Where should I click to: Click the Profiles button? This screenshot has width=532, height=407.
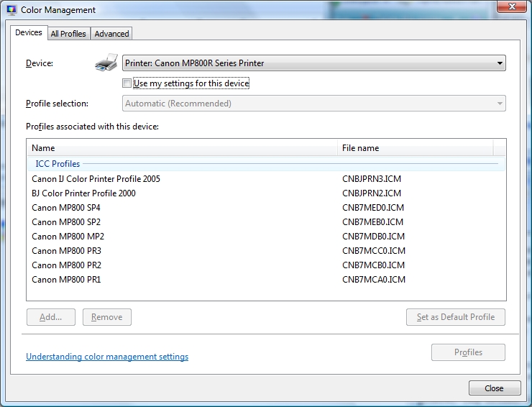(x=468, y=352)
